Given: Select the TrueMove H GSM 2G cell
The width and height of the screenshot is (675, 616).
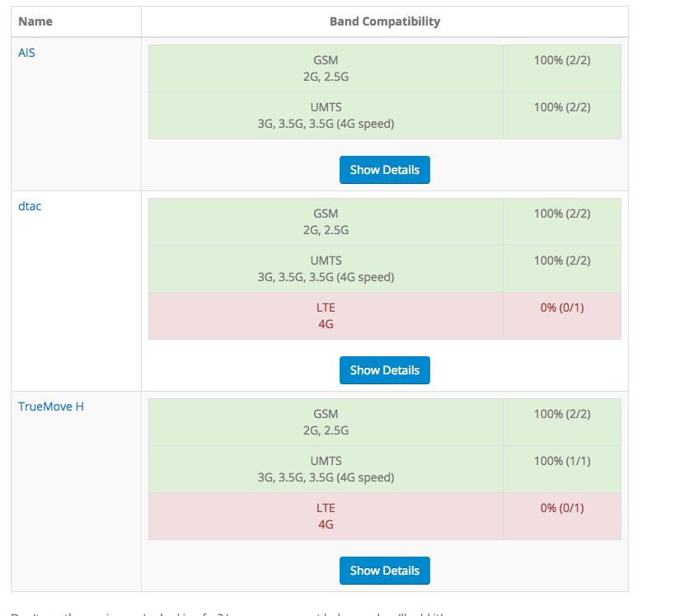Looking at the screenshot, I should [326, 422].
